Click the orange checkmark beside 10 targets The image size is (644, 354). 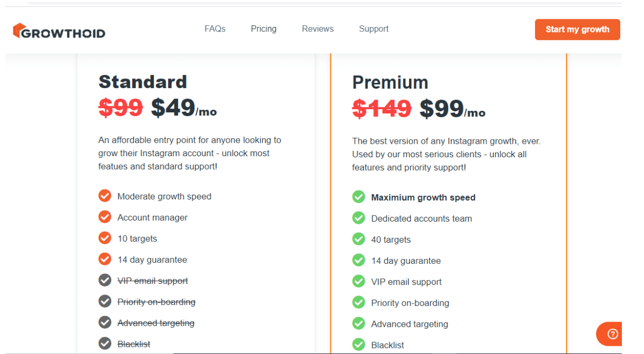(105, 238)
